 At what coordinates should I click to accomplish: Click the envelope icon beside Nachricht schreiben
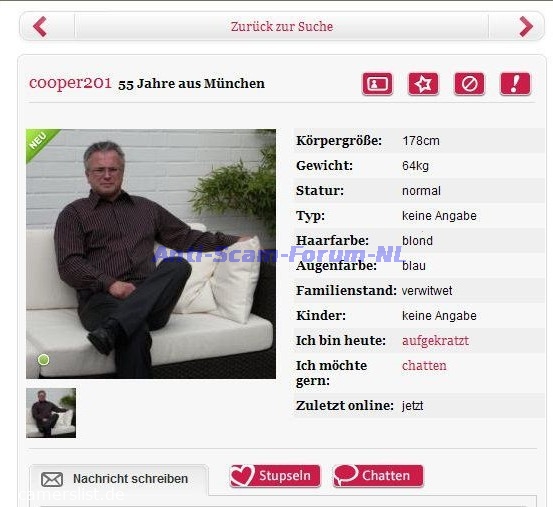coord(52,479)
